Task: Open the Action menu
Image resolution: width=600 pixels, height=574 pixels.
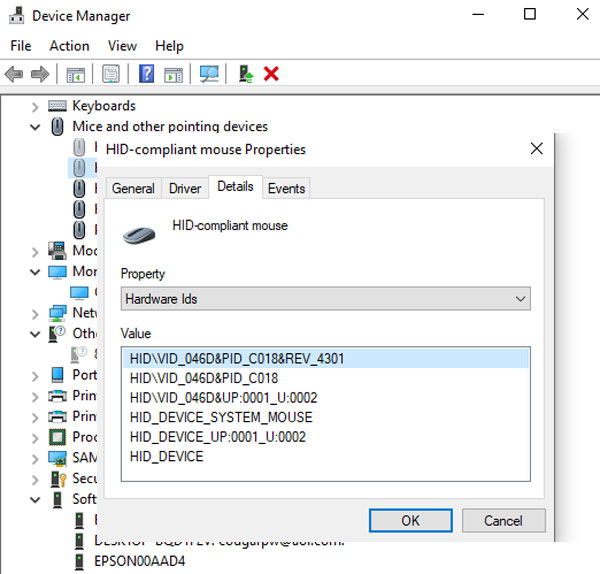Action: [x=69, y=46]
